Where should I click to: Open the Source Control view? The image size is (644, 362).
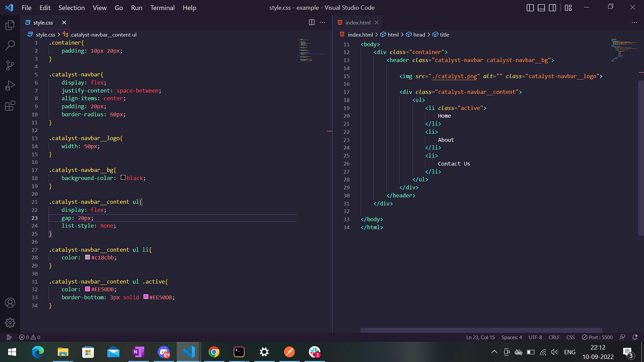pos(10,65)
